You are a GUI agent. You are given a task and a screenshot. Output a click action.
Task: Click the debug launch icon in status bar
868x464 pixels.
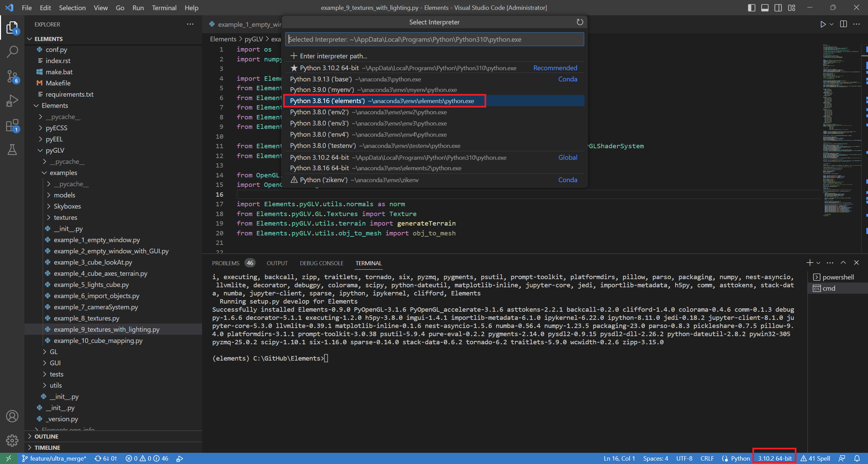[180, 459]
